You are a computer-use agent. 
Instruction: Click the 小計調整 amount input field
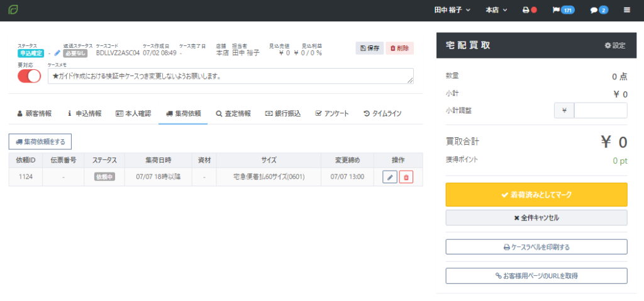click(x=600, y=111)
